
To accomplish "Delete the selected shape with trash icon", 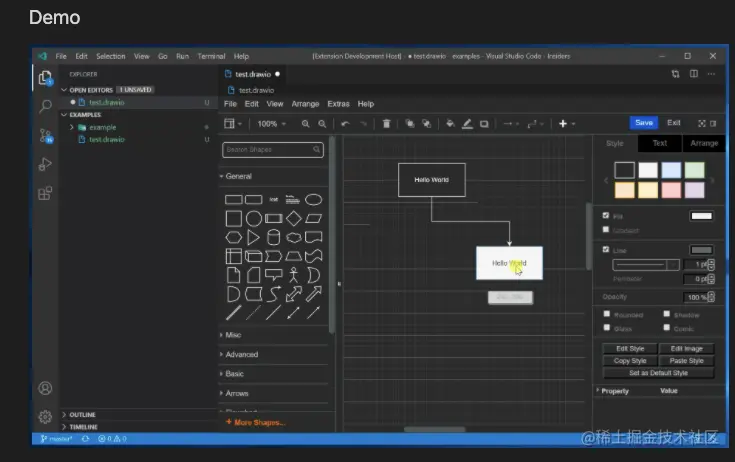I will point(386,124).
